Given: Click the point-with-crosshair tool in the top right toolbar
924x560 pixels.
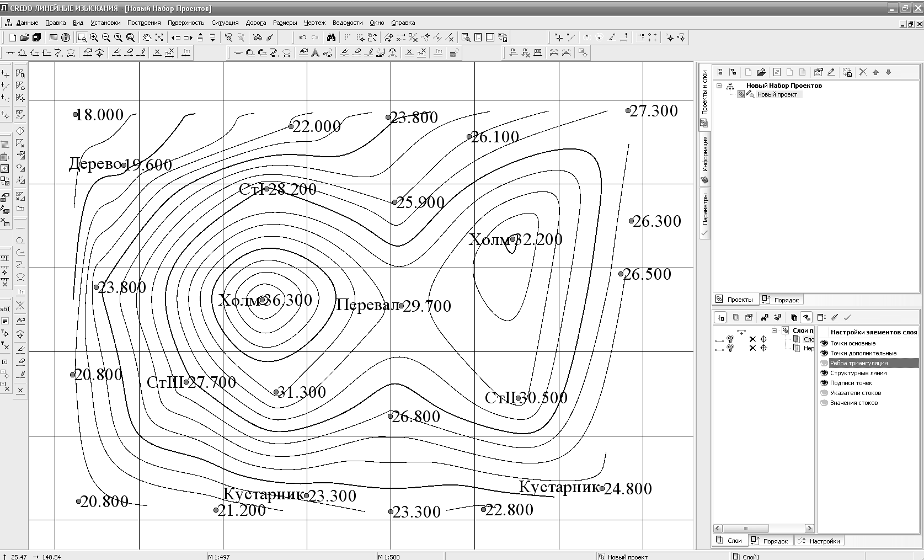Looking at the screenshot, I should (670, 38).
